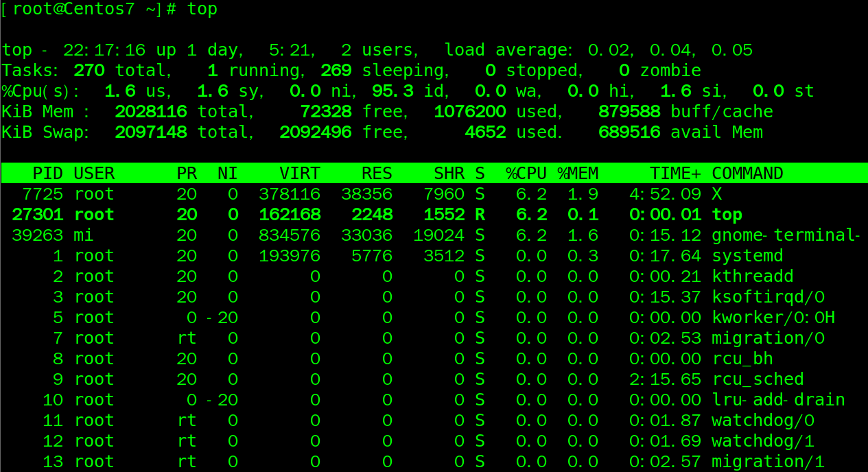The image size is (868, 472).
Task: Click the user 'mi' in the list
Action: [84, 235]
